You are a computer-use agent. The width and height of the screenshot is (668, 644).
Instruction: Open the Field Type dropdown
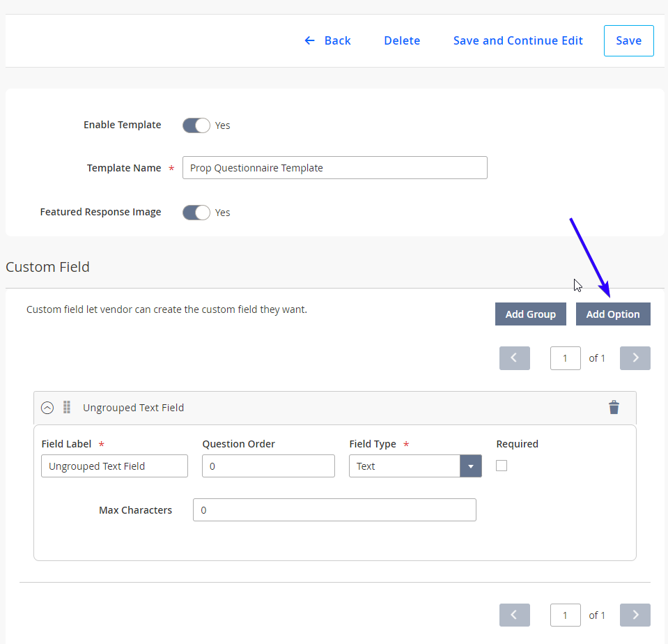tap(415, 466)
